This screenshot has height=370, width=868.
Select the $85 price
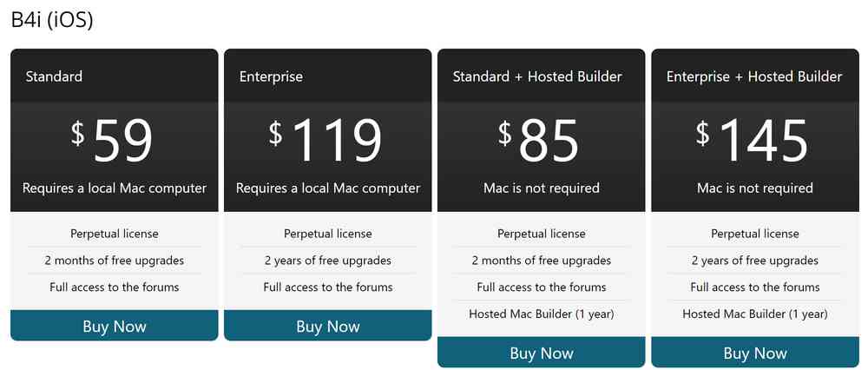pyautogui.click(x=540, y=140)
